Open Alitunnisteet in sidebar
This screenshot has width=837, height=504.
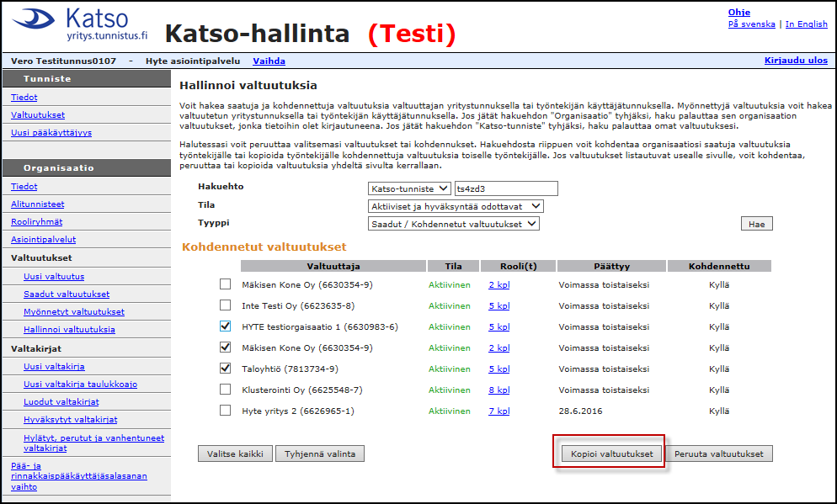tap(37, 204)
